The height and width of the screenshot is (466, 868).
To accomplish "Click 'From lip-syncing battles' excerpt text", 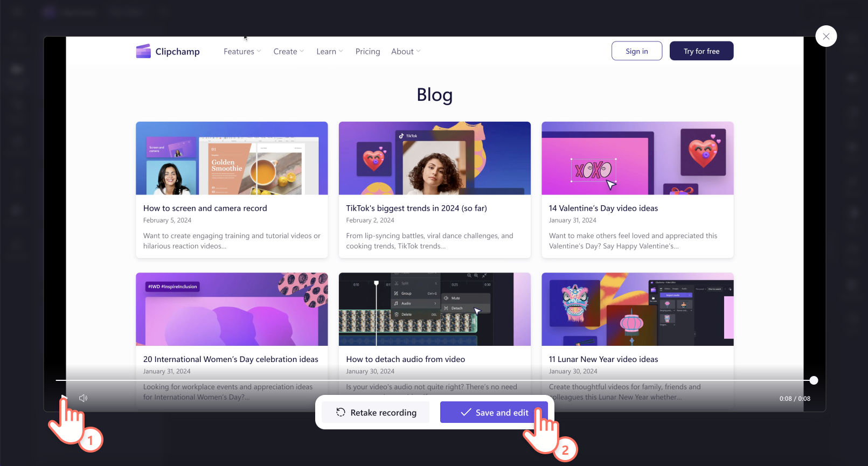I will (x=429, y=241).
